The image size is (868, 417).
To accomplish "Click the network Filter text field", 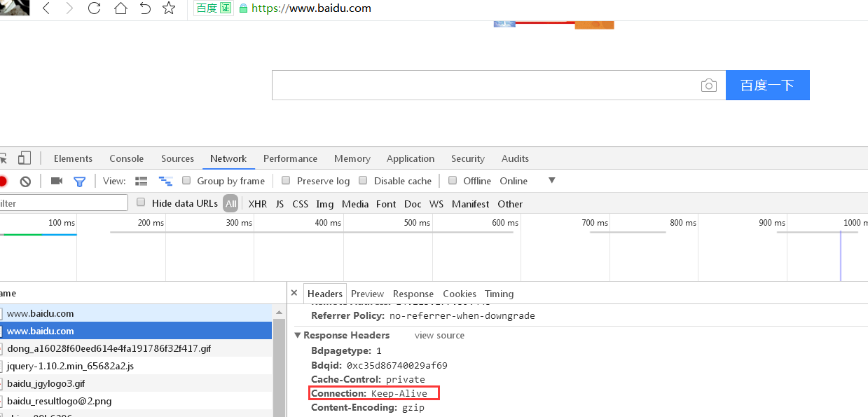I will pyautogui.click(x=63, y=203).
